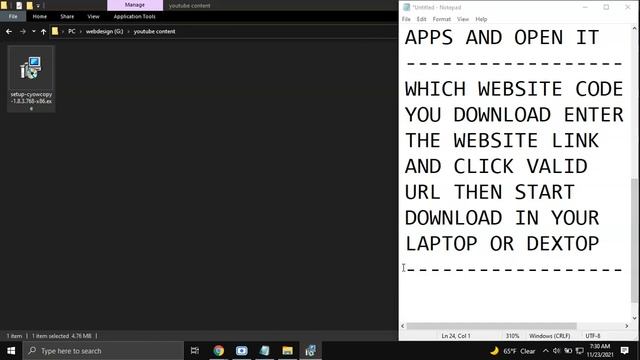The width and height of the screenshot is (640, 360).
Task: Minimize the Notepad window
Action: coord(585,7)
